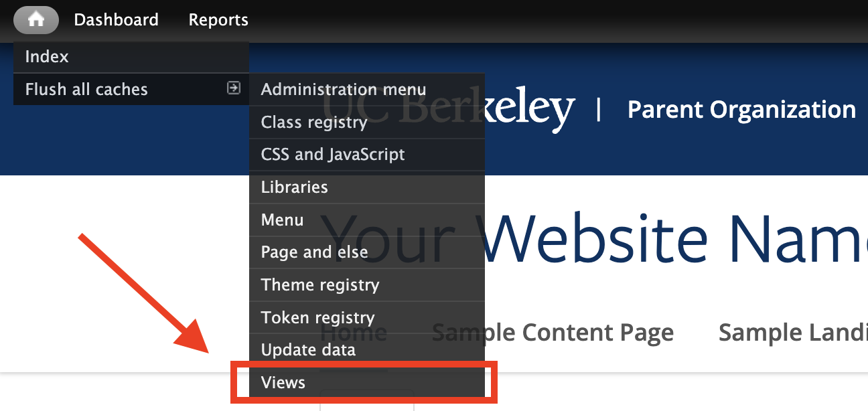The width and height of the screenshot is (868, 411).
Task: Open the Dashboard menu
Action: [117, 20]
